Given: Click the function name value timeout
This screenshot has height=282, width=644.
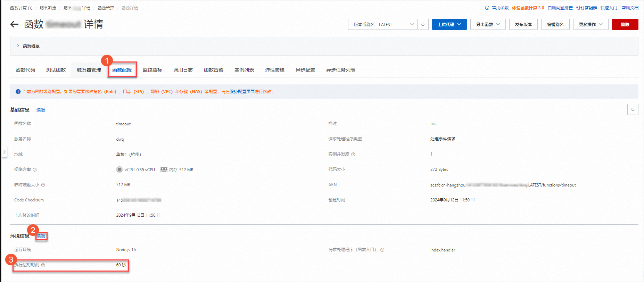Looking at the screenshot, I should 123,124.
